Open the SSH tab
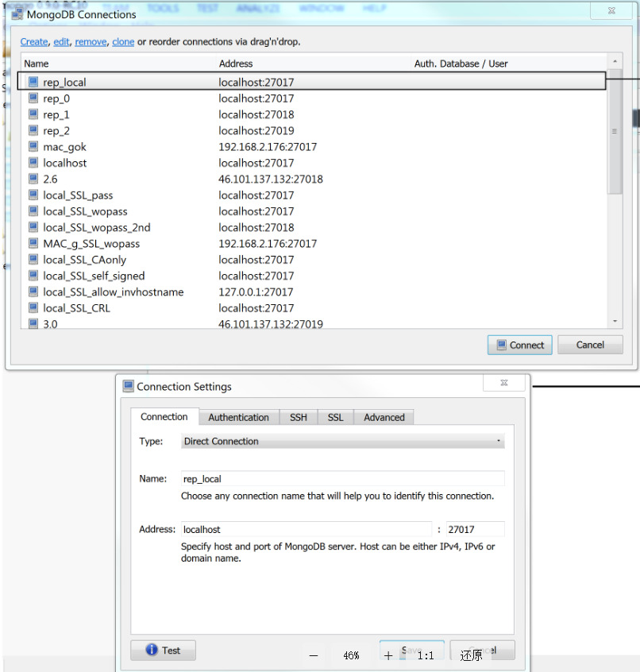The image size is (640, 672). [298, 418]
